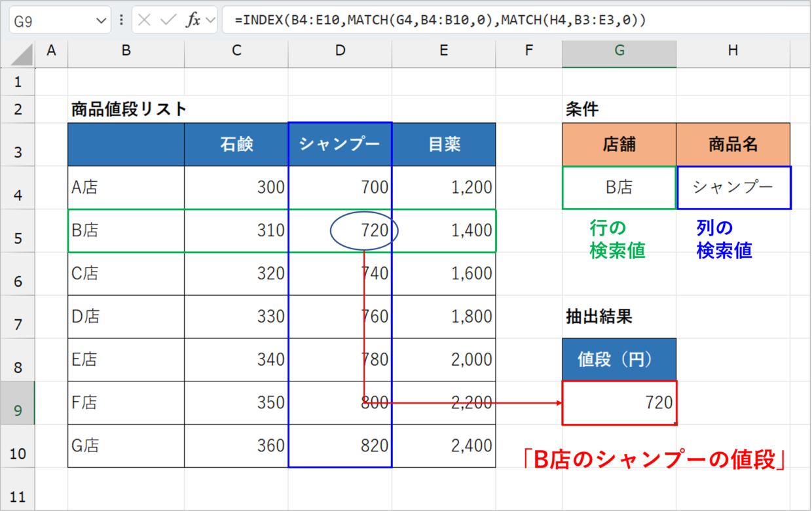The image size is (812, 511).
Task: Select the column G header
Action: pos(619,51)
